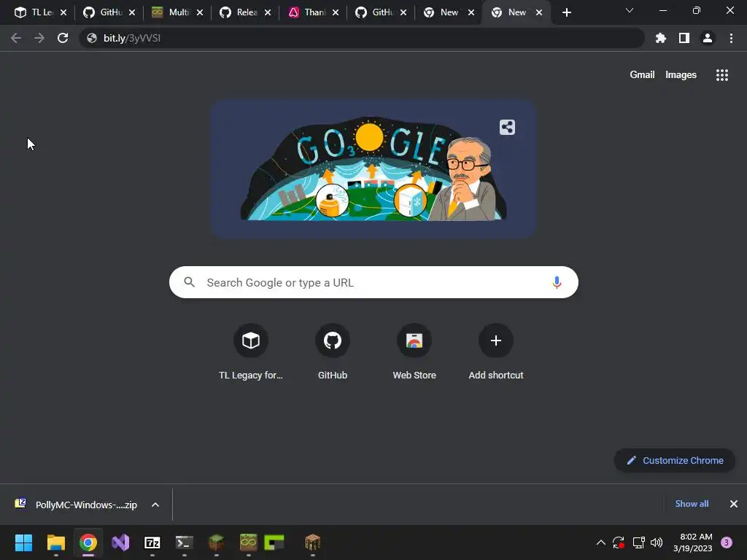Viewport: 747px width, 560px height.
Task: Open Google Images link
Action: click(x=681, y=75)
